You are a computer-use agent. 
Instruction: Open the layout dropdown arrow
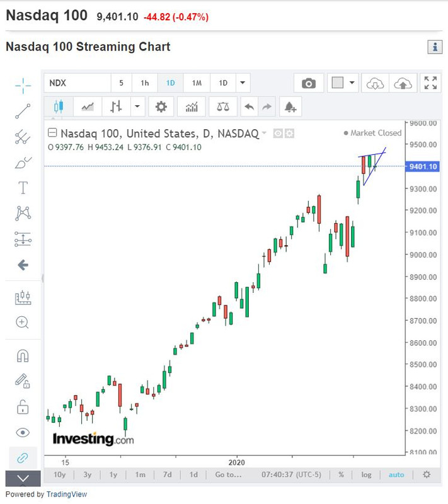coord(352,83)
